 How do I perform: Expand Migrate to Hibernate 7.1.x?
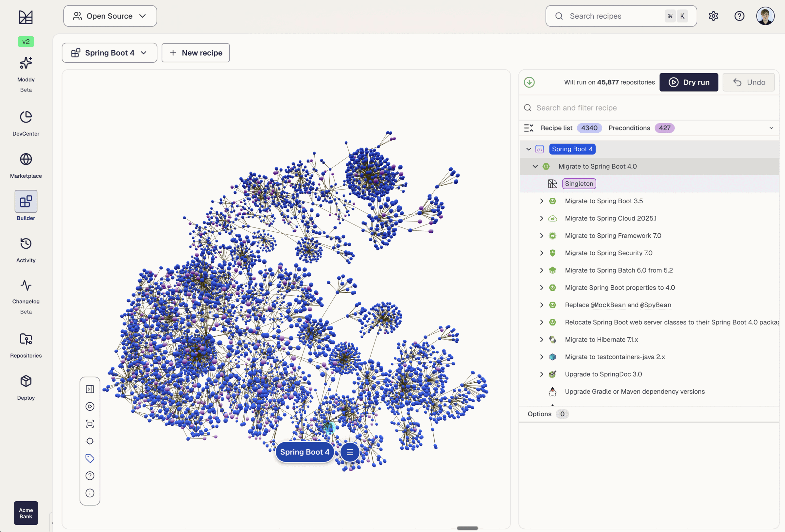pyautogui.click(x=541, y=340)
